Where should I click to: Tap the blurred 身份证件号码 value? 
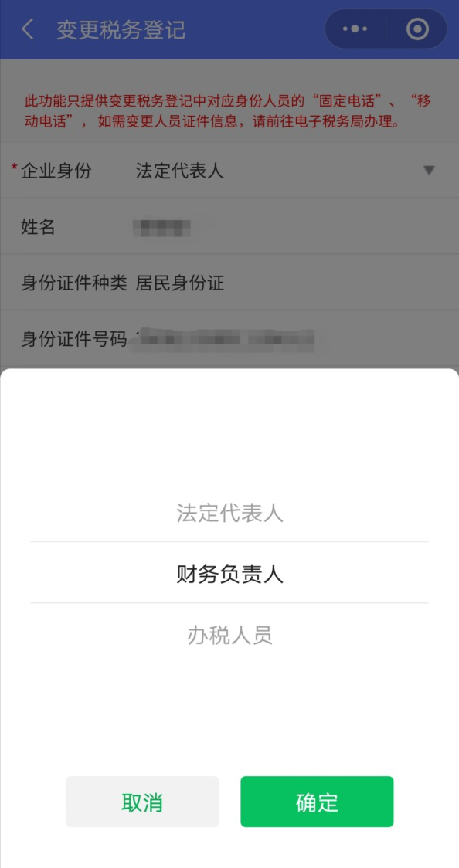coord(226,339)
